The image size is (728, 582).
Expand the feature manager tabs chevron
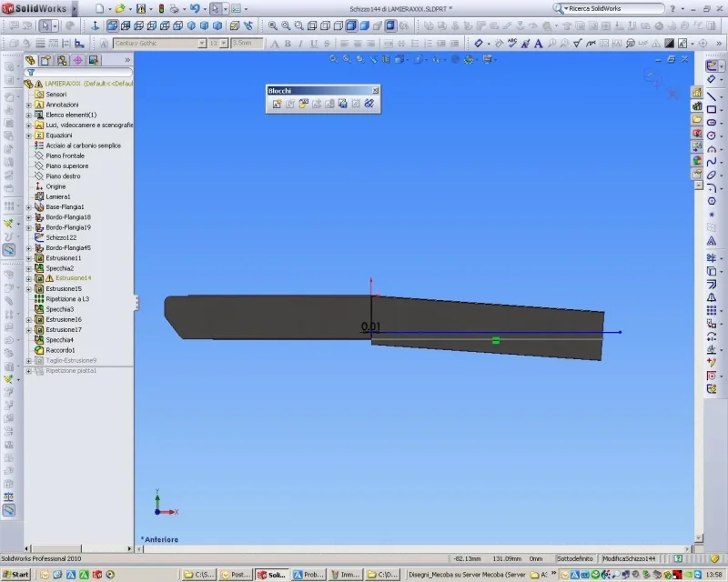pos(127,60)
